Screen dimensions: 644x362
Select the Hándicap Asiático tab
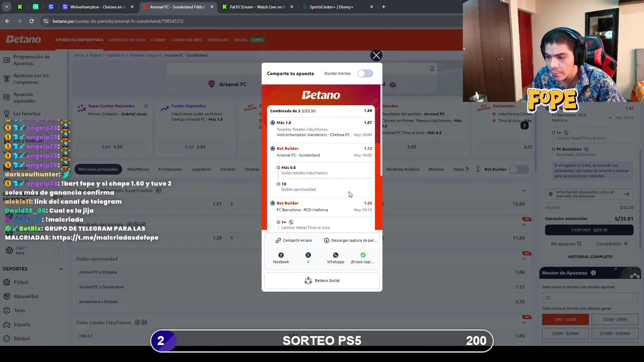[403, 169]
